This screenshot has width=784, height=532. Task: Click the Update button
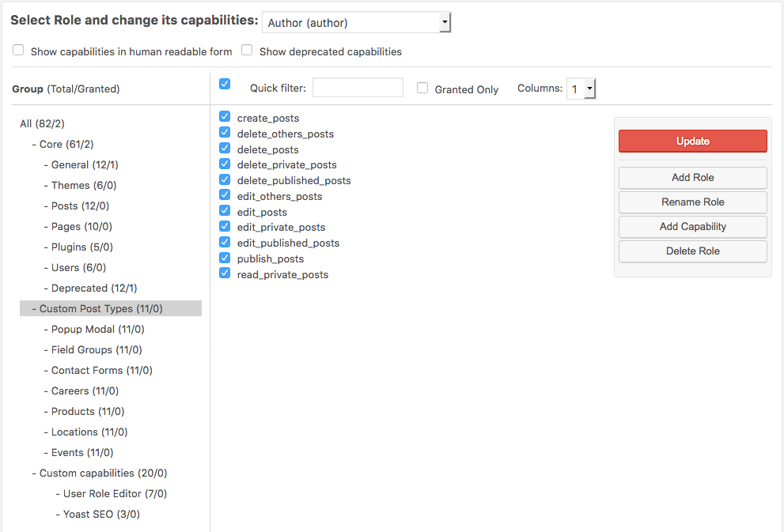692,141
